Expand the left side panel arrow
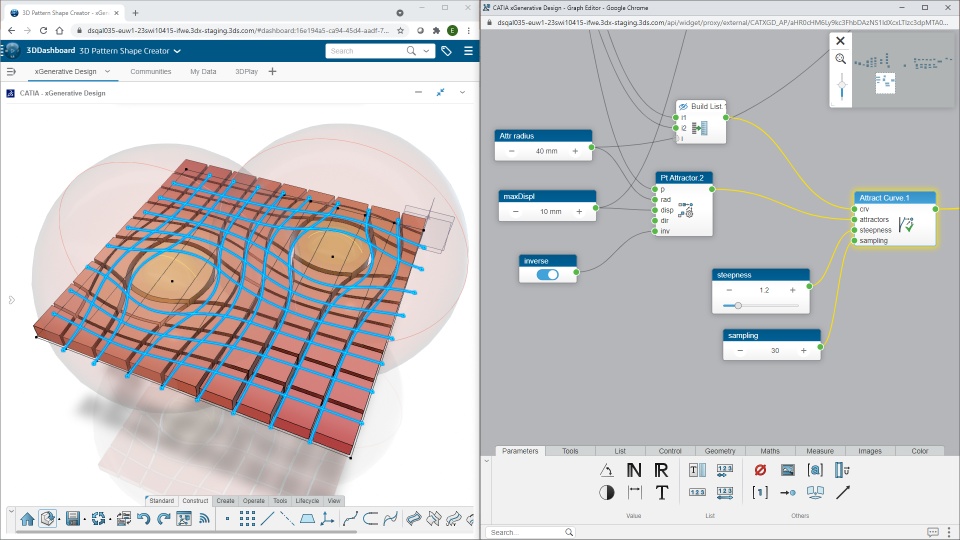 (11, 300)
